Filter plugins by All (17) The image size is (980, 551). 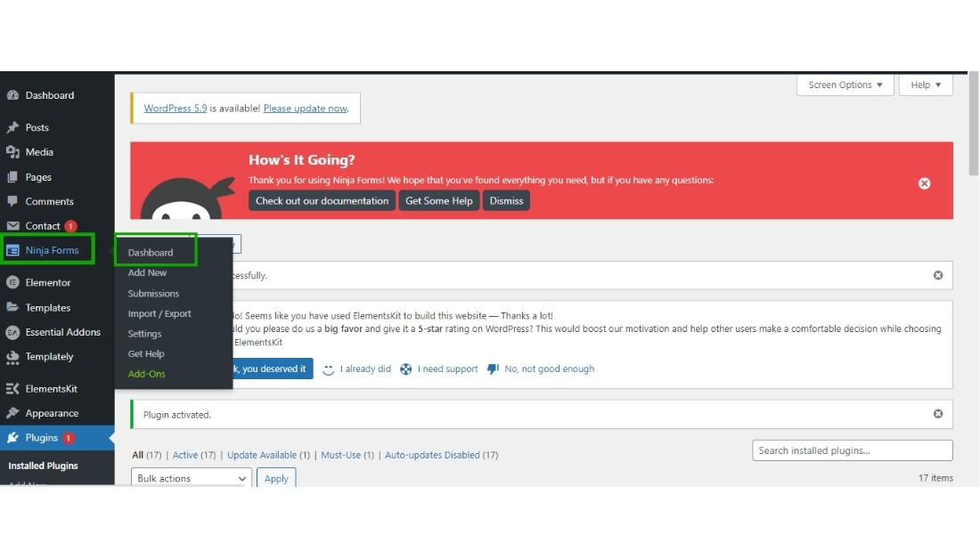pyautogui.click(x=147, y=455)
